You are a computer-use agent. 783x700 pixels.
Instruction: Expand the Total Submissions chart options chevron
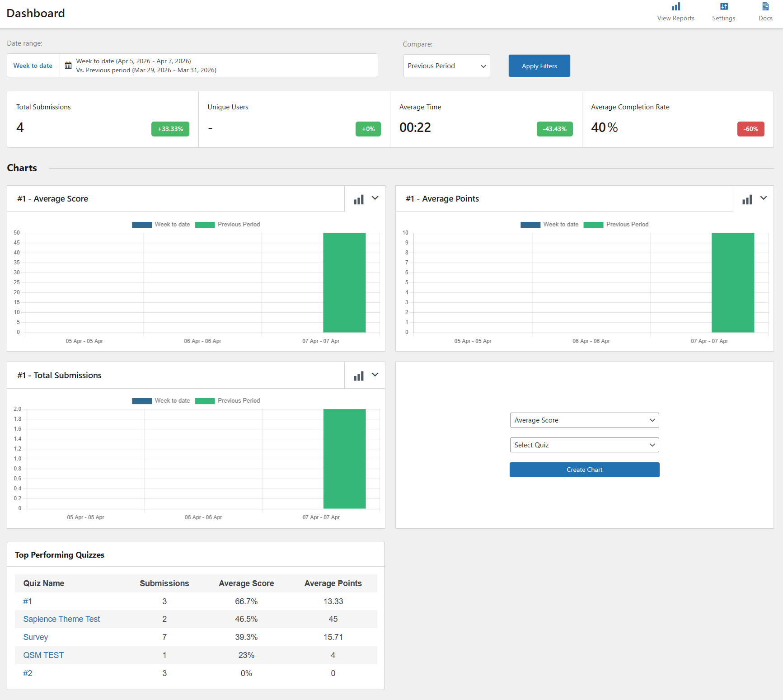375,375
